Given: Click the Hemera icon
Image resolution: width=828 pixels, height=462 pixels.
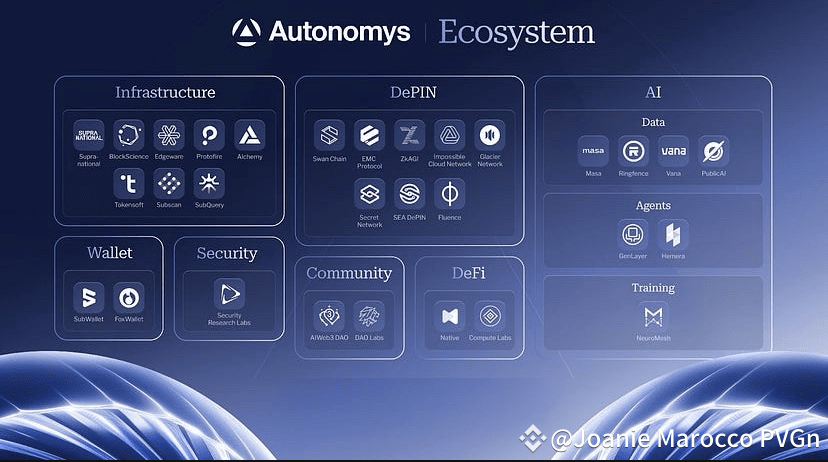Looking at the screenshot, I should (x=673, y=234).
